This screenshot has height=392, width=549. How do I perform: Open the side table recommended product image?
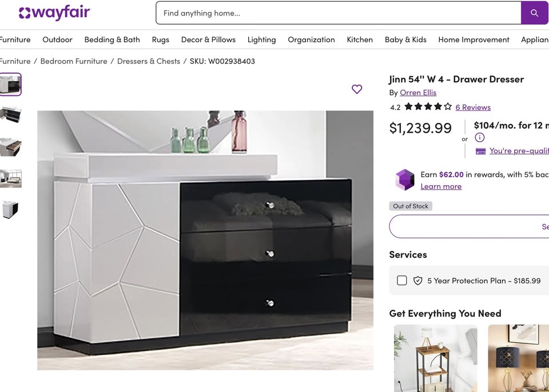[x=436, y=358]
